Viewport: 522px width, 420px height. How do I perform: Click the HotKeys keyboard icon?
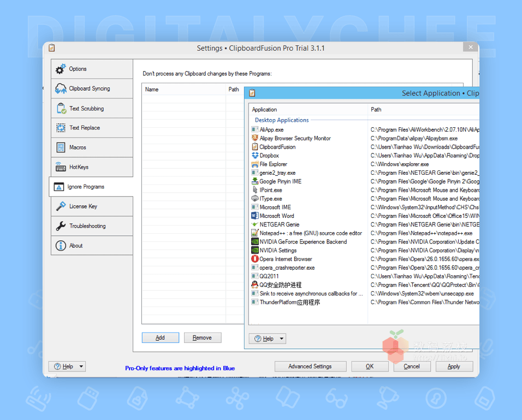click(x=61, y=167)
